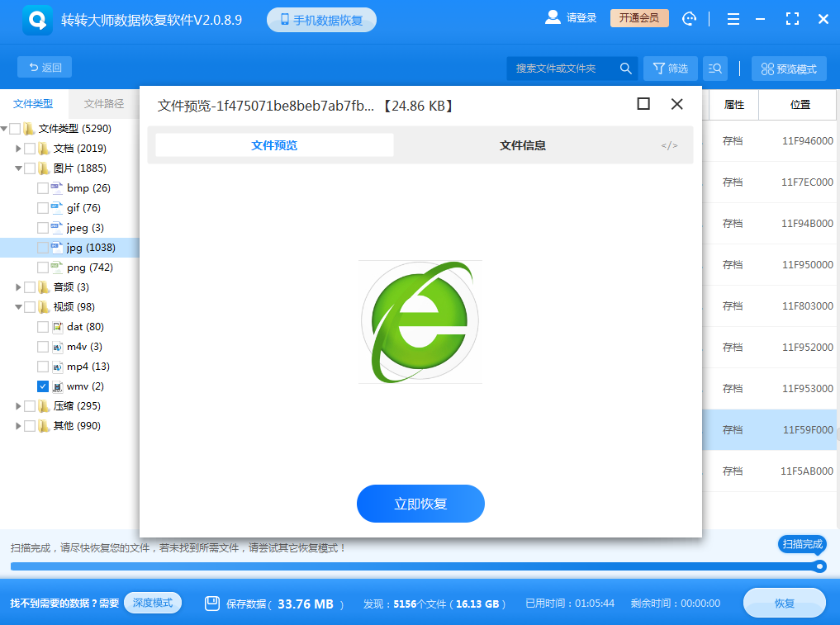This screenshot has height=625, width=840.
Task: Enable 深度模式 deep scan mode
Action: 152,603
